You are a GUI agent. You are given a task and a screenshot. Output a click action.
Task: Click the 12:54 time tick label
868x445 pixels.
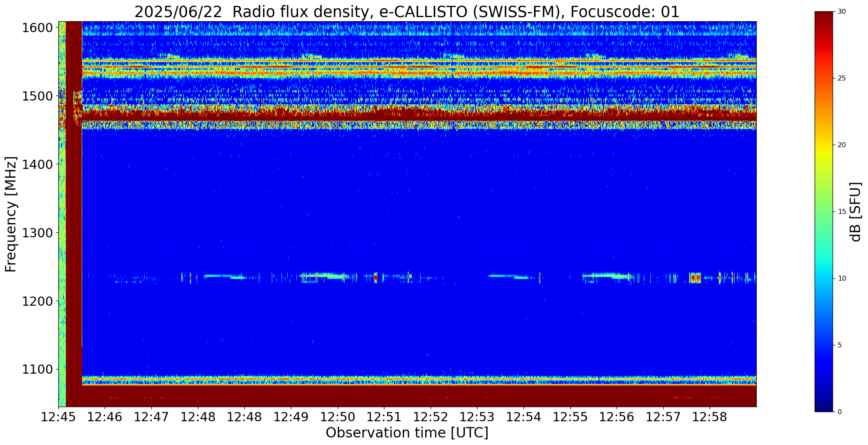tap(524, 417)
